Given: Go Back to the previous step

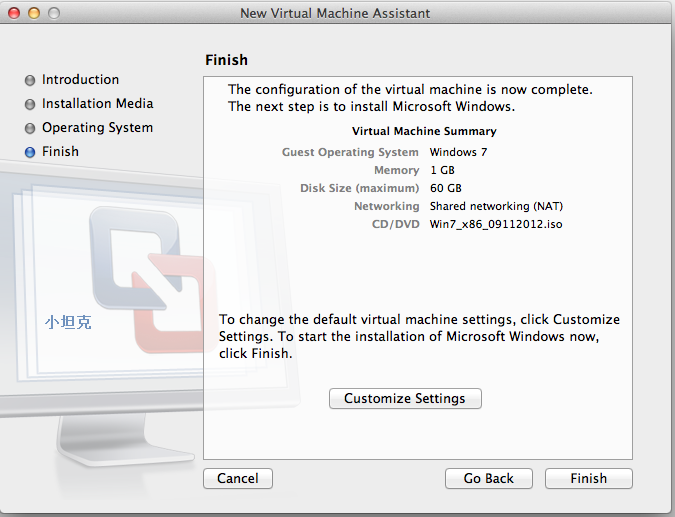Looking at the screenshot, I should [x=489, y=478].
